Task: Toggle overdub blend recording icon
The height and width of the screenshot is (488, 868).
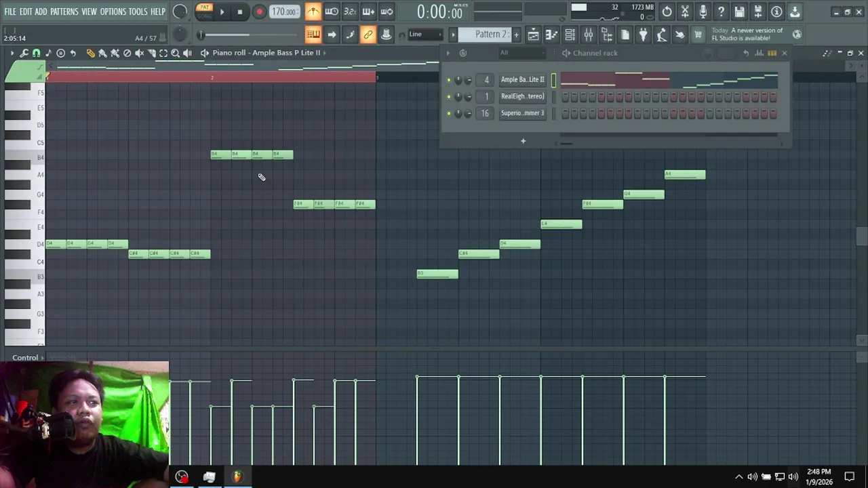Action: 368,12
